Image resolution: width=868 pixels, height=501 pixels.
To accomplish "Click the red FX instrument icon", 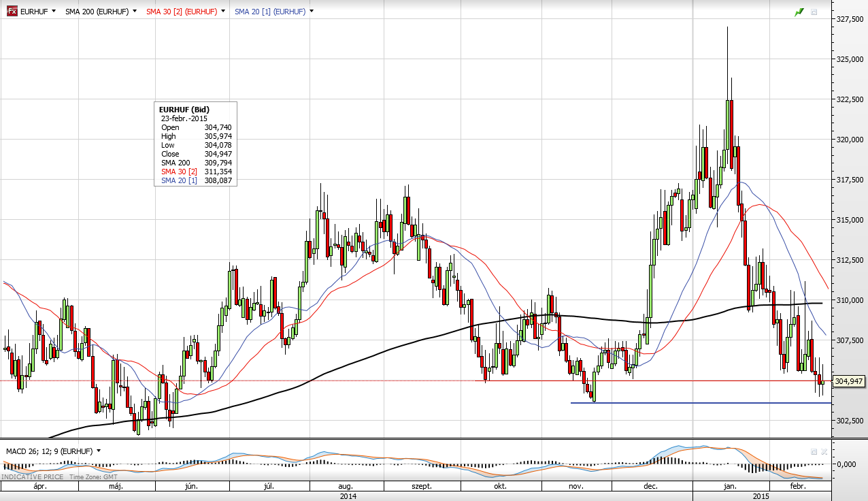I will pos(12,12).
